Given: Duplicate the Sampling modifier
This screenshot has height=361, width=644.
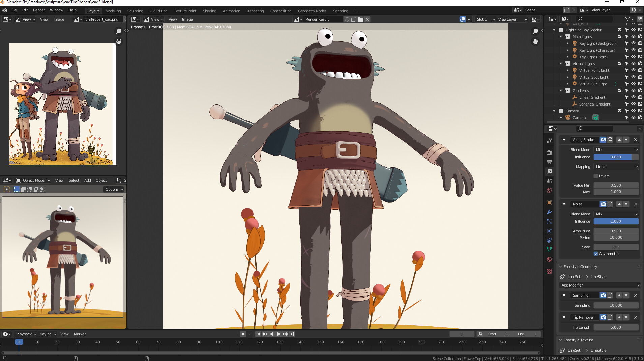Looking at the screenshot, I should 610,295.
